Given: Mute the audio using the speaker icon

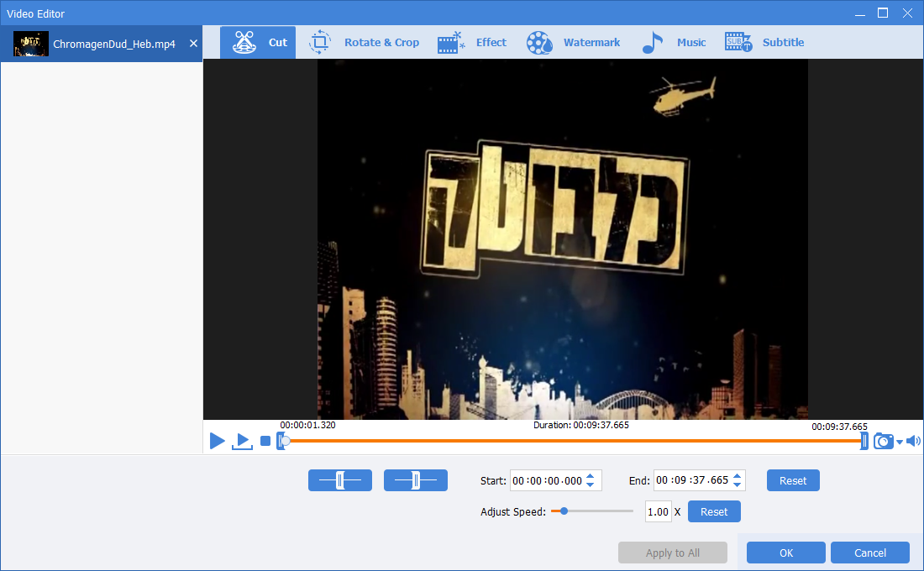Looking at the screenshot, I should click(913, 441).
